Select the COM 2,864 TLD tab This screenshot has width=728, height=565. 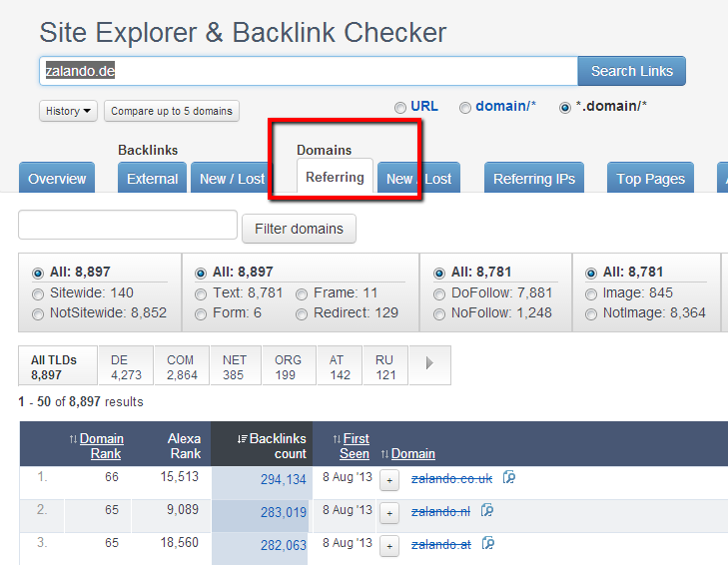point(182,366)
